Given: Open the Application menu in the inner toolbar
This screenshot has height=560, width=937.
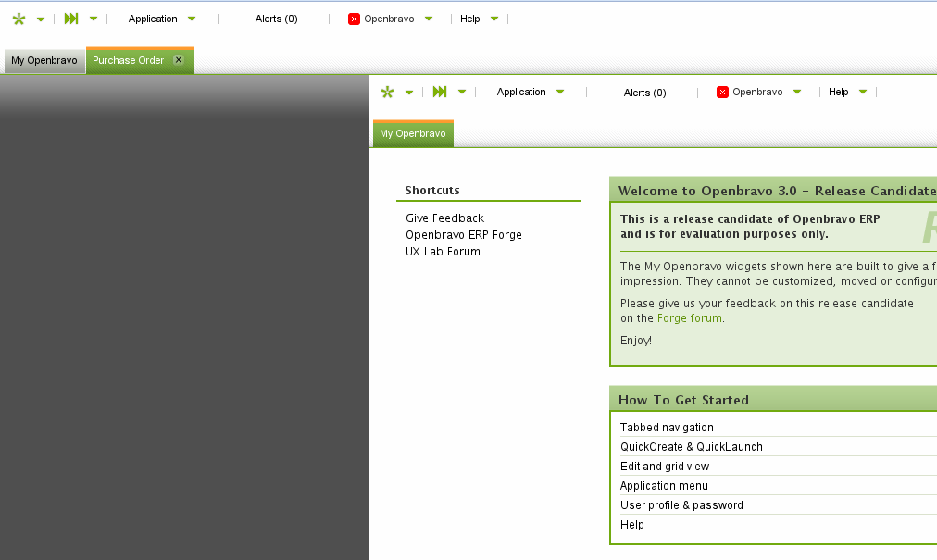Looking at the screenshot, I should (521, 92).
